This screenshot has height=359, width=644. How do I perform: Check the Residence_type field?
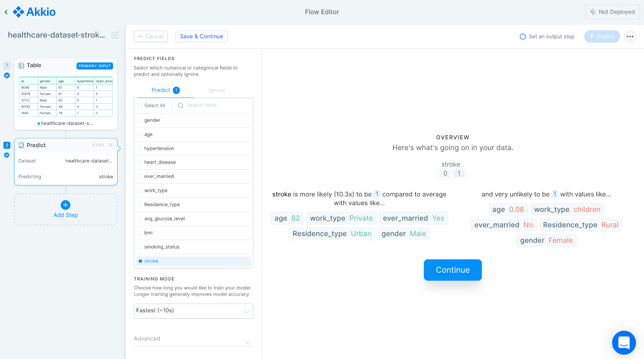point(140,205)
